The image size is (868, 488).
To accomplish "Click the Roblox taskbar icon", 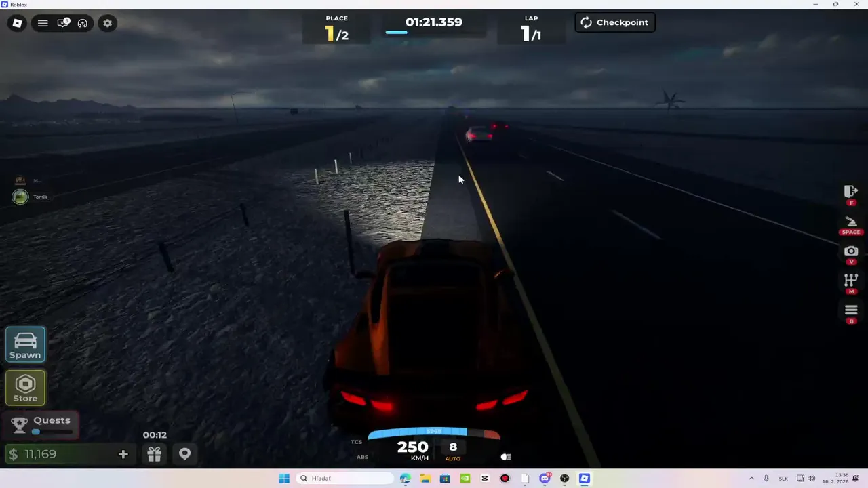I will [584, 479].
